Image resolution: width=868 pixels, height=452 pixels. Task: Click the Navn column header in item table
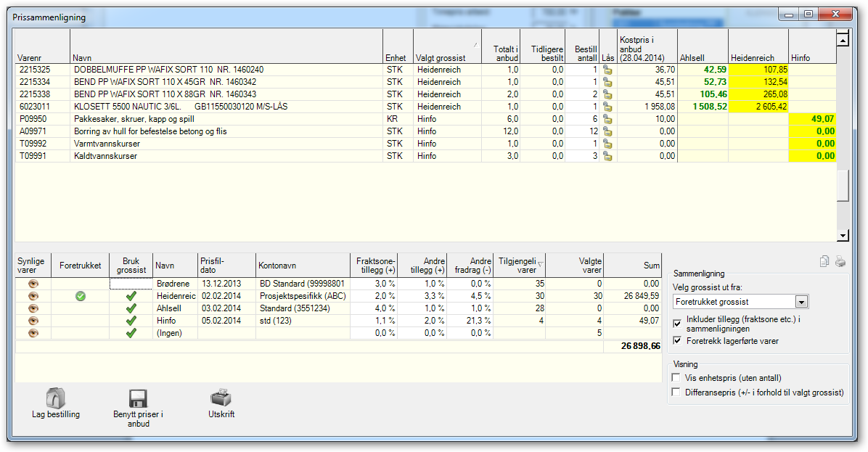tap(226, 46)
